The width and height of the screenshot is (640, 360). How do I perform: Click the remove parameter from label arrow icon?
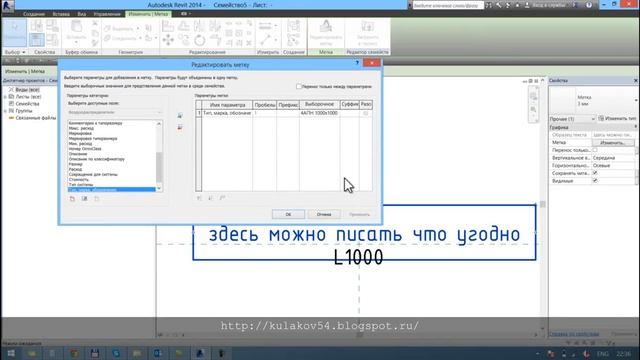180,128
